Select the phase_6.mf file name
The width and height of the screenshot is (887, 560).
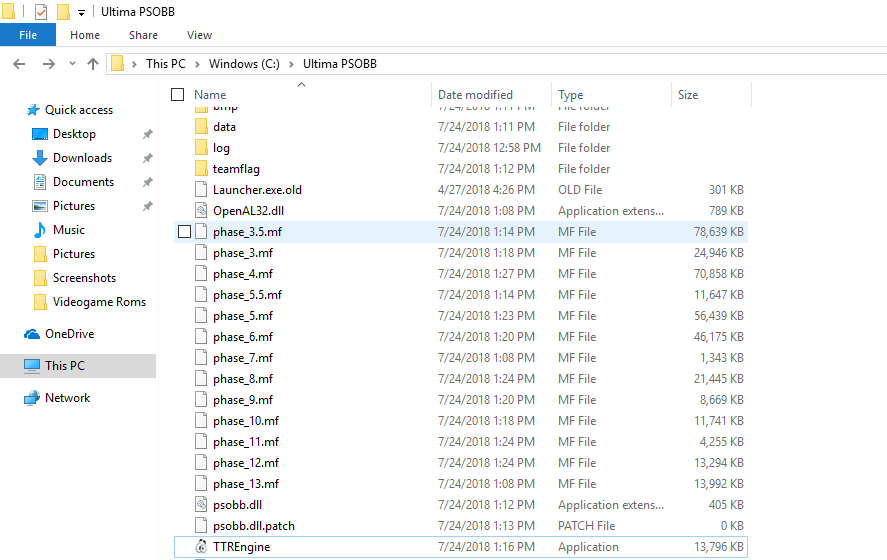coord(243,337)
